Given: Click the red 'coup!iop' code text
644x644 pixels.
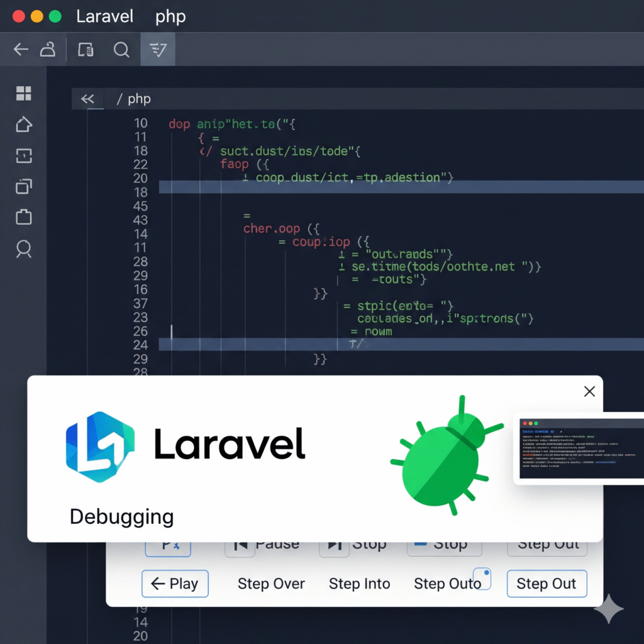Looking at the screenshot, I should pos(321,242).
